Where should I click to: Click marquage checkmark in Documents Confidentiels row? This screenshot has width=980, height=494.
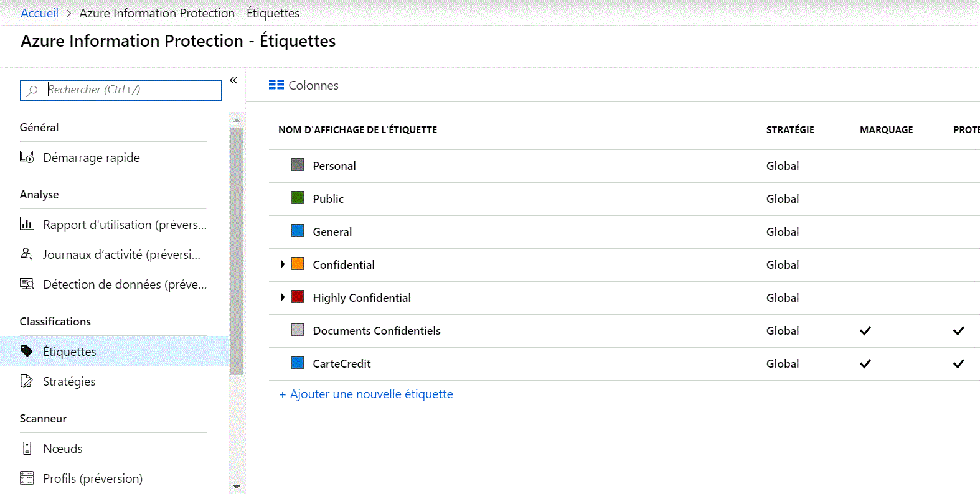point(865,330)
